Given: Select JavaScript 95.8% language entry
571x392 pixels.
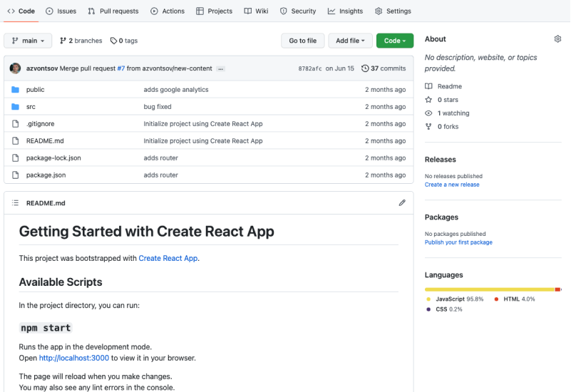Looking at the screenshot, I should [455, 299].
